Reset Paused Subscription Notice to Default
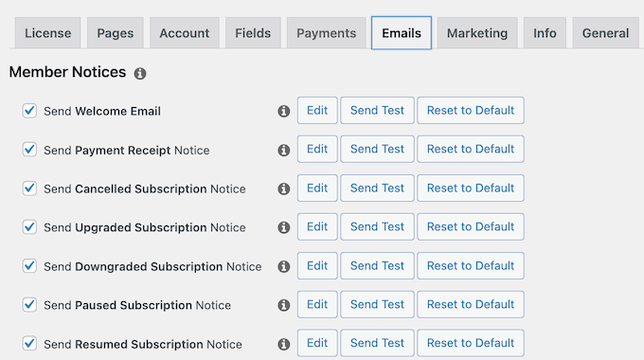Screen dimensions: 644x360 click(x=471, y=304)
